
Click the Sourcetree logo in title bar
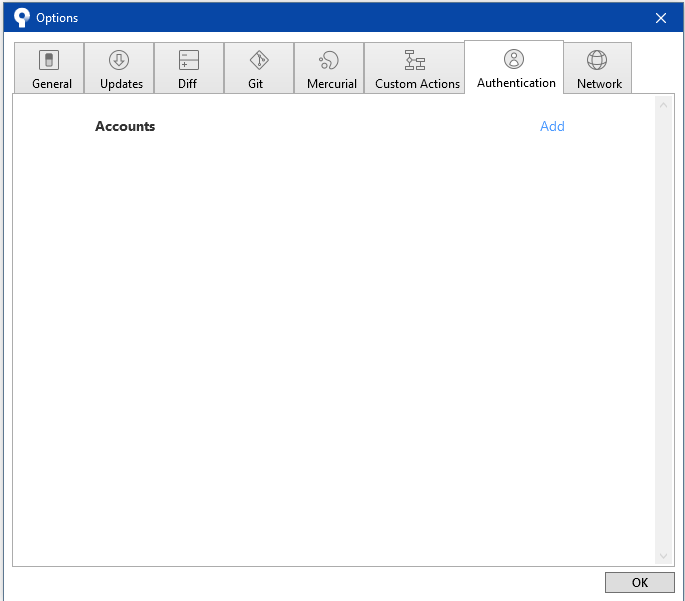(x=21, y=17)
